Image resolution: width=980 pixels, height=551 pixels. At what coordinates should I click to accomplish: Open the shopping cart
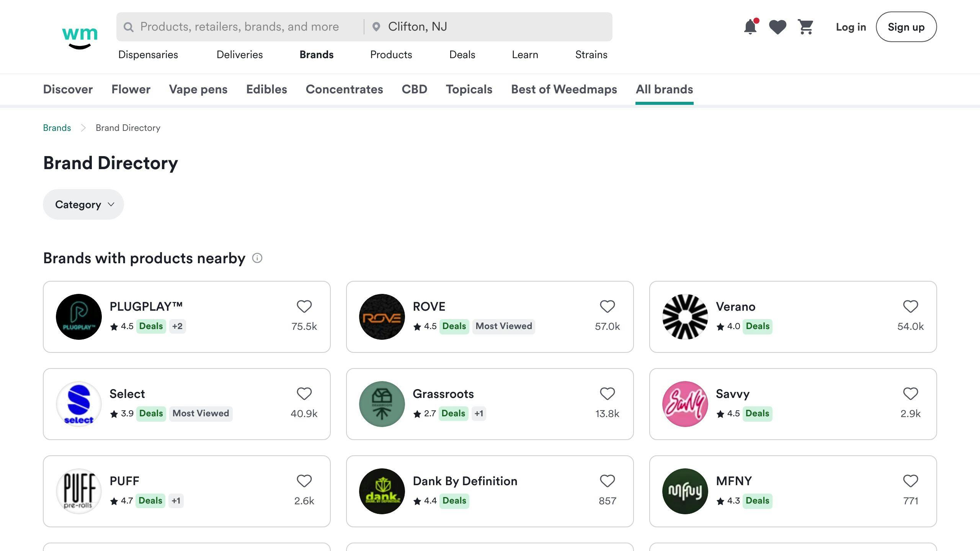coord(806,27)
